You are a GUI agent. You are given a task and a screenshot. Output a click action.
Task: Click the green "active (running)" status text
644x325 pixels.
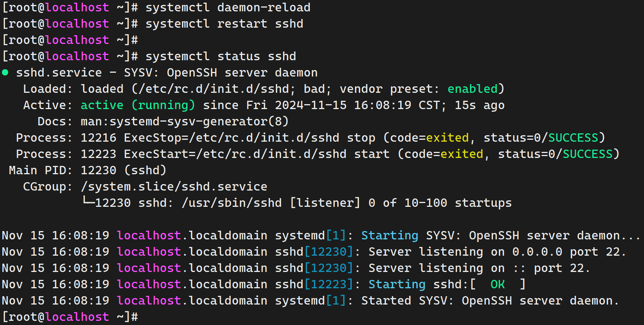[138, 105]
